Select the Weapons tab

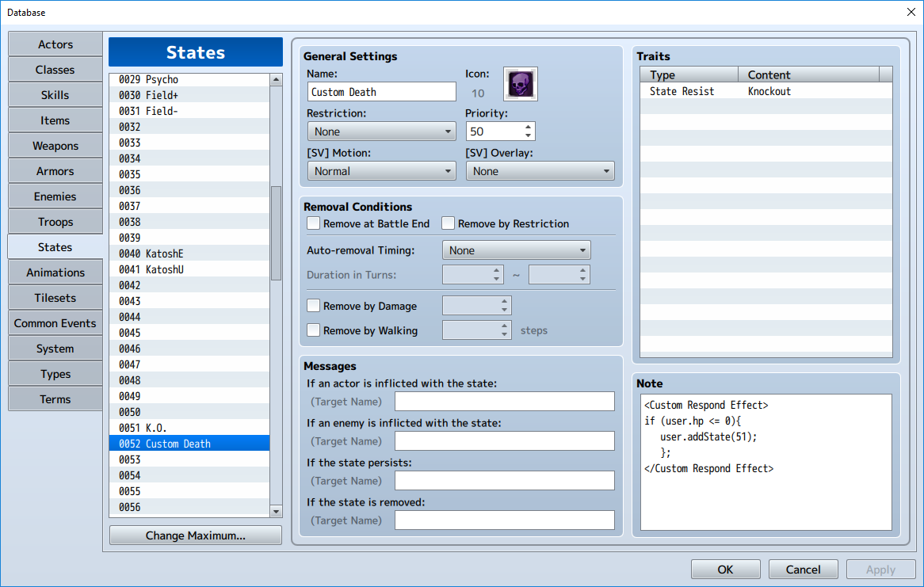pyautogui.click(x=55, y=146)
